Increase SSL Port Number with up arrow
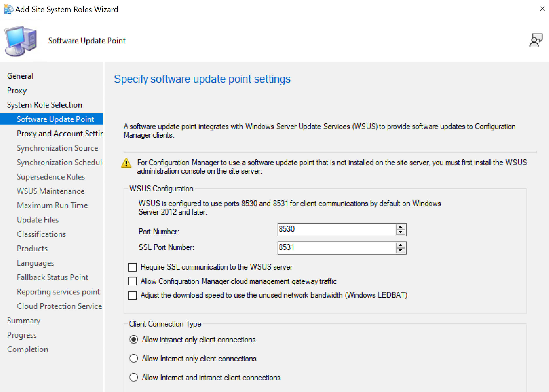 click(400, 245)
